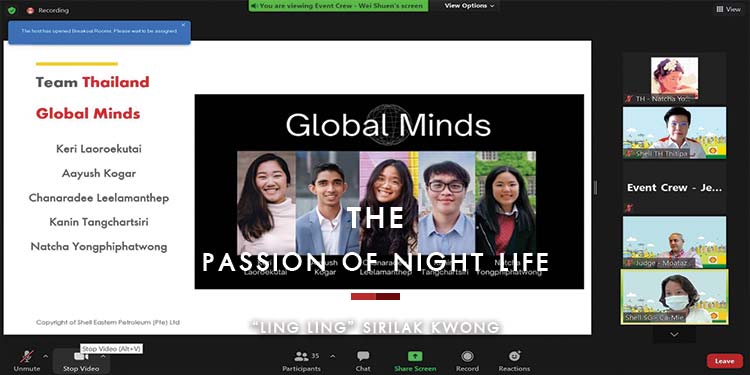Click the Record icon
Image resolution: width=750 pixels, height=375 pixels.
tap(467, 356)
